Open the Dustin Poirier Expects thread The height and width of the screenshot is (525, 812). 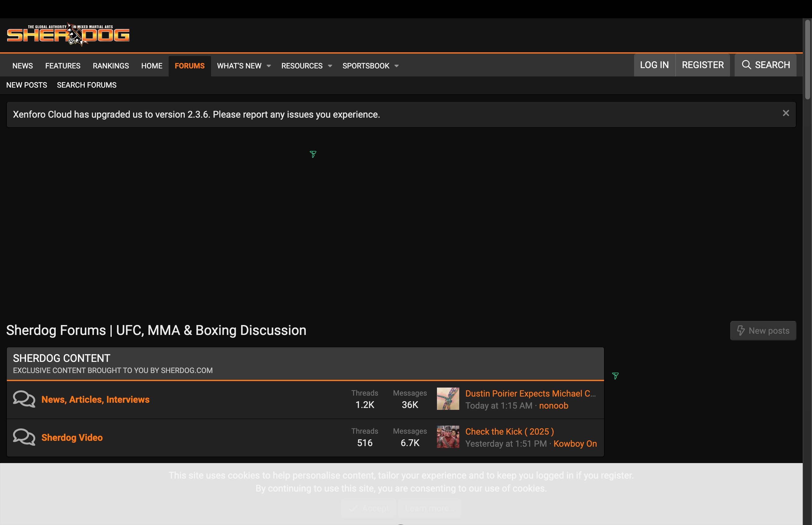[x=530, y=393]
